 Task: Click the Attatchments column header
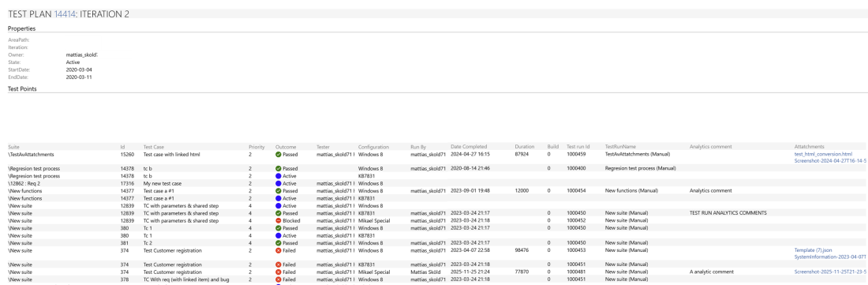(x=810, y=147)
